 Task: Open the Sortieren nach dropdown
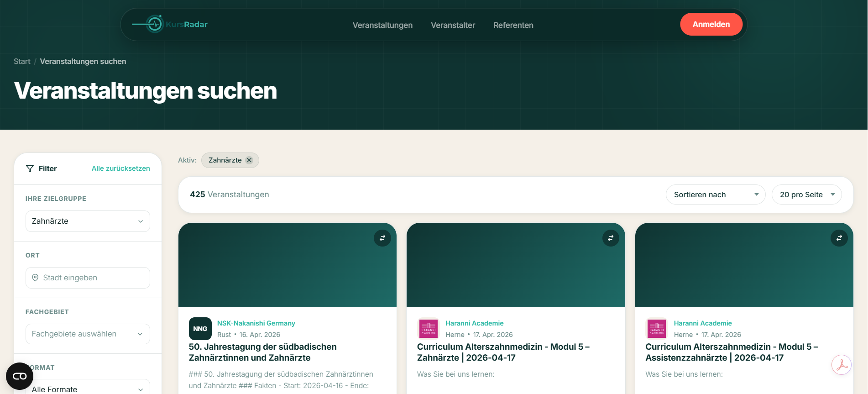tap(716, 195)
